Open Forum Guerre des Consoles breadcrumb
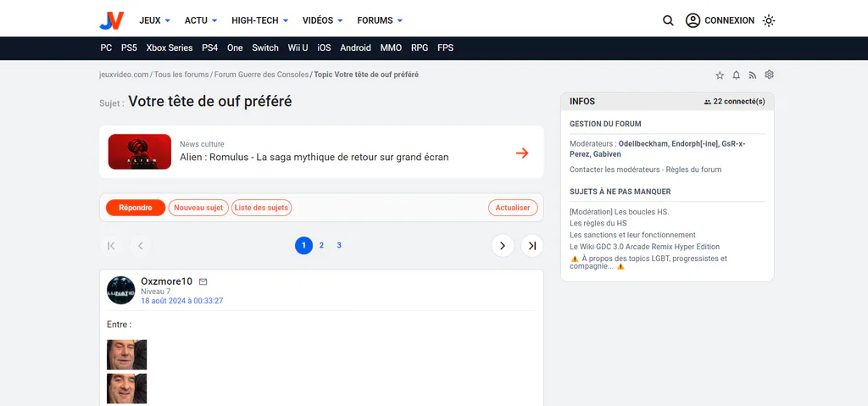The height and width of the screenshot is (406, 868). pyautogui.click(x=261, y=75)
